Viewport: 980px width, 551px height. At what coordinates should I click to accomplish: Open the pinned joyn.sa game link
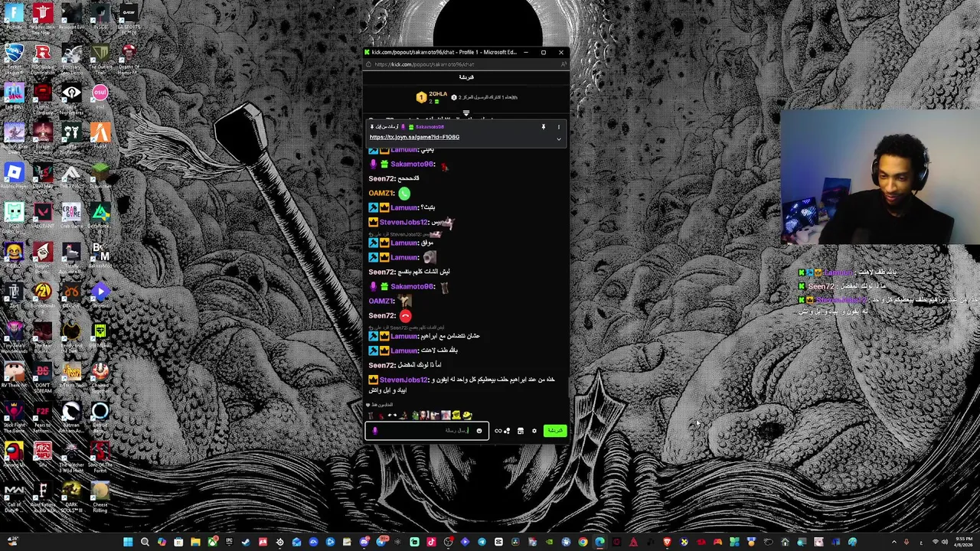coord(414,137)
